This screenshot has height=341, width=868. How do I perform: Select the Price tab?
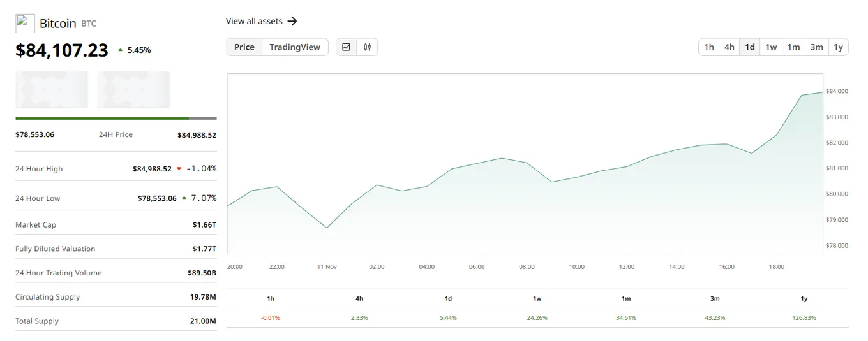(244, 47)
